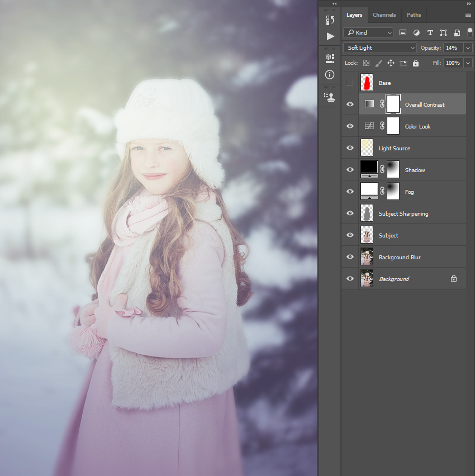
Task: Hide the Color Look layer
Action: 350,126
